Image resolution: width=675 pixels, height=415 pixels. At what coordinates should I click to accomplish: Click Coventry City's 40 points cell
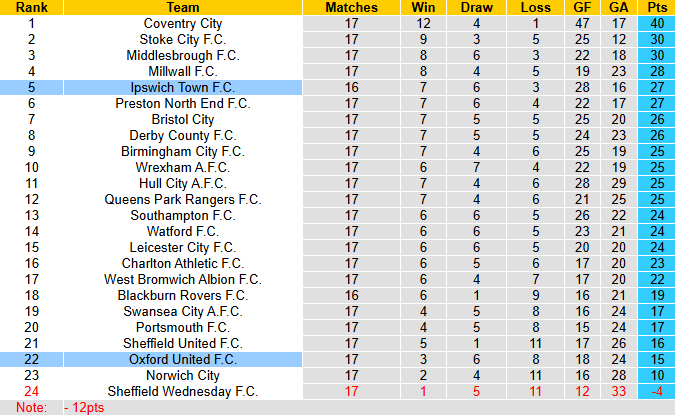(x=657, y=23)
